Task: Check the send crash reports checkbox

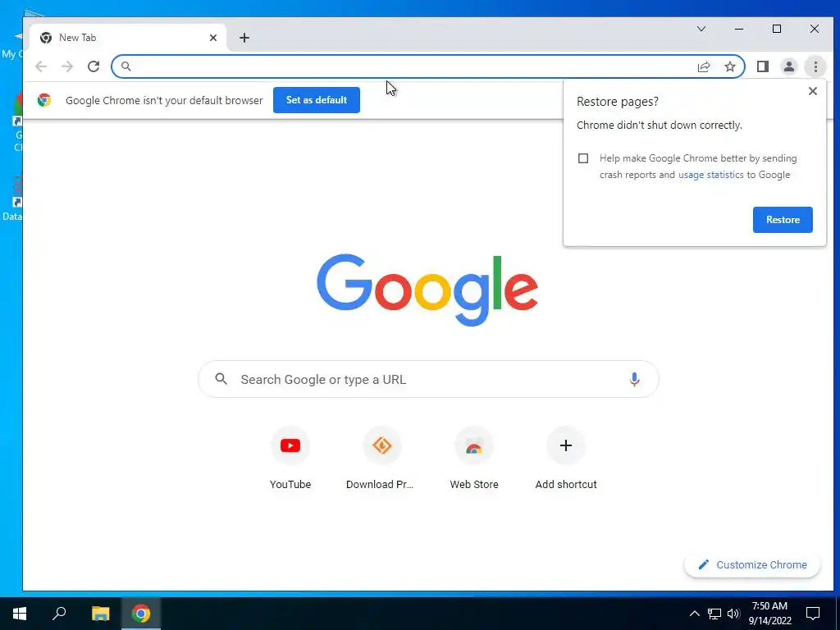Action: coord(583,158)
